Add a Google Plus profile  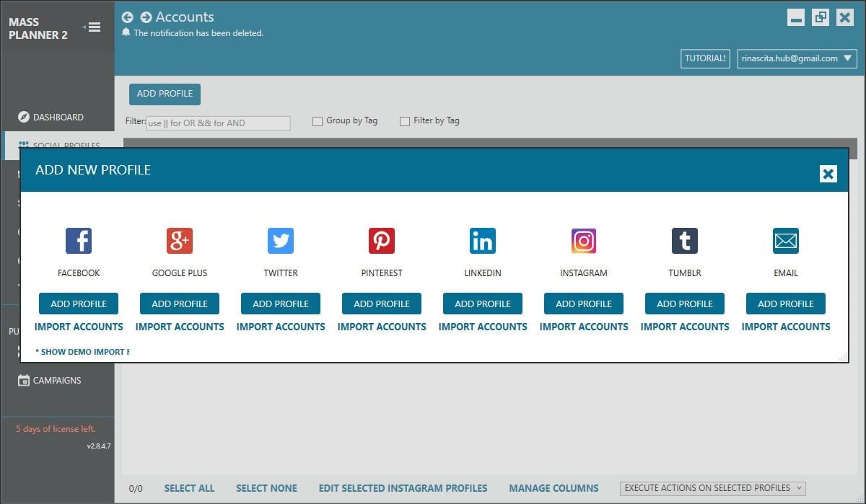[180, 304]
